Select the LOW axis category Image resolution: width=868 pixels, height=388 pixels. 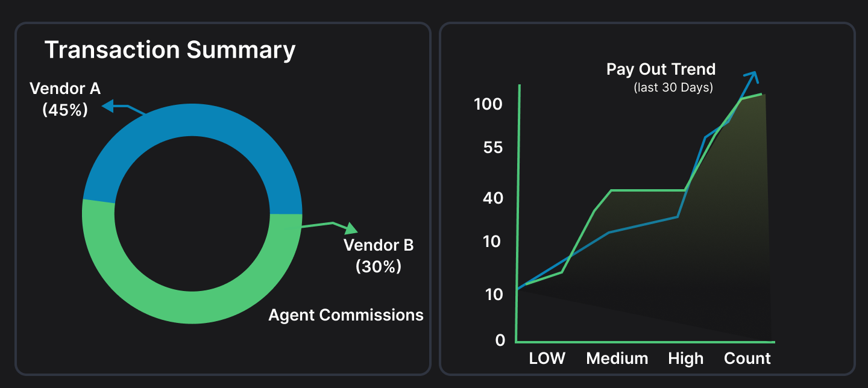pyautogui.click(x=547, y=358)
